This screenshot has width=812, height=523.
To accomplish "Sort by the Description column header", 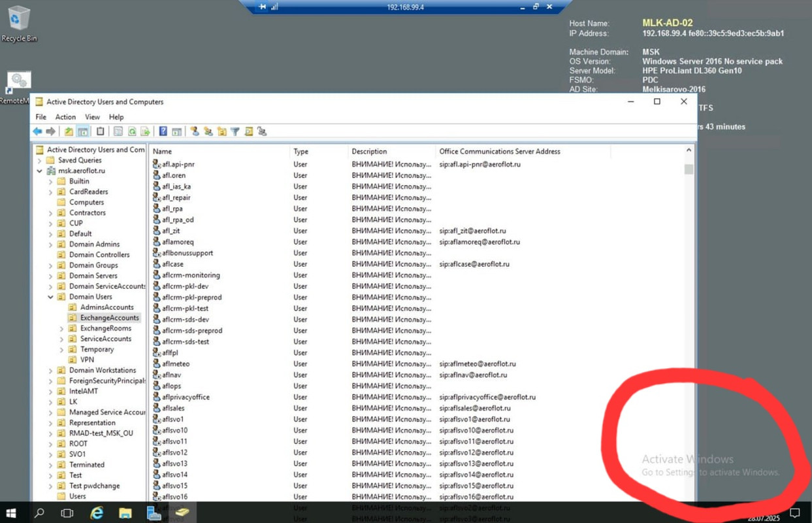I will pyautogui.click(x=391, y=151).
